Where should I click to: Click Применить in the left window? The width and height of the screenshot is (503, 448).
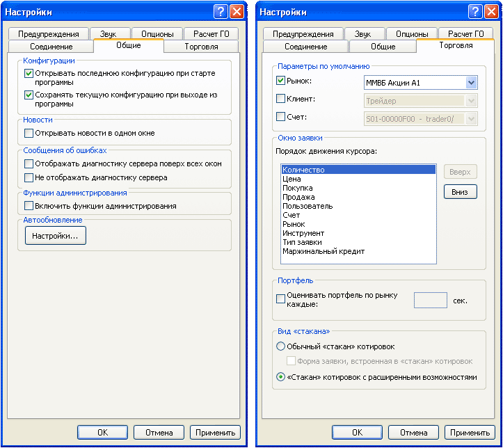[215, 432]
